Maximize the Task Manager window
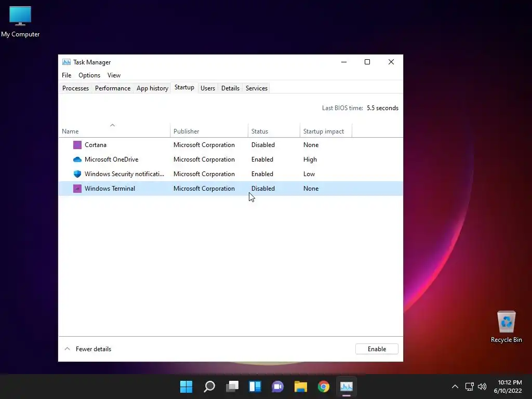Screen dimensions: 532x399 (367, 62)
